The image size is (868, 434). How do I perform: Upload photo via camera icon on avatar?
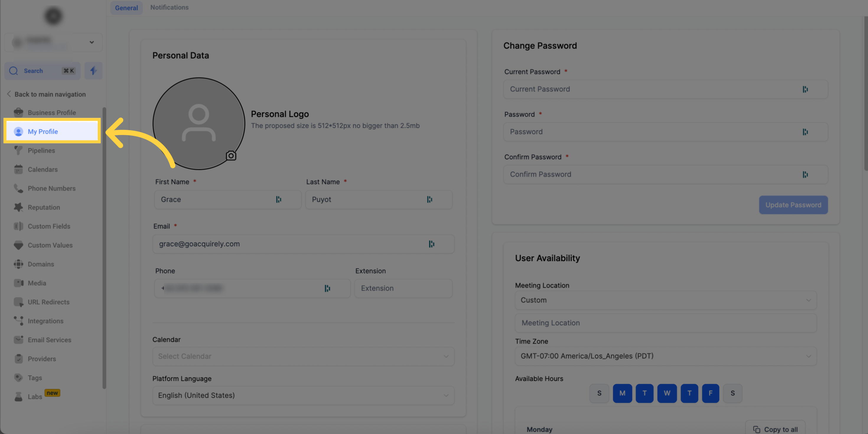[x=231, y=156]
